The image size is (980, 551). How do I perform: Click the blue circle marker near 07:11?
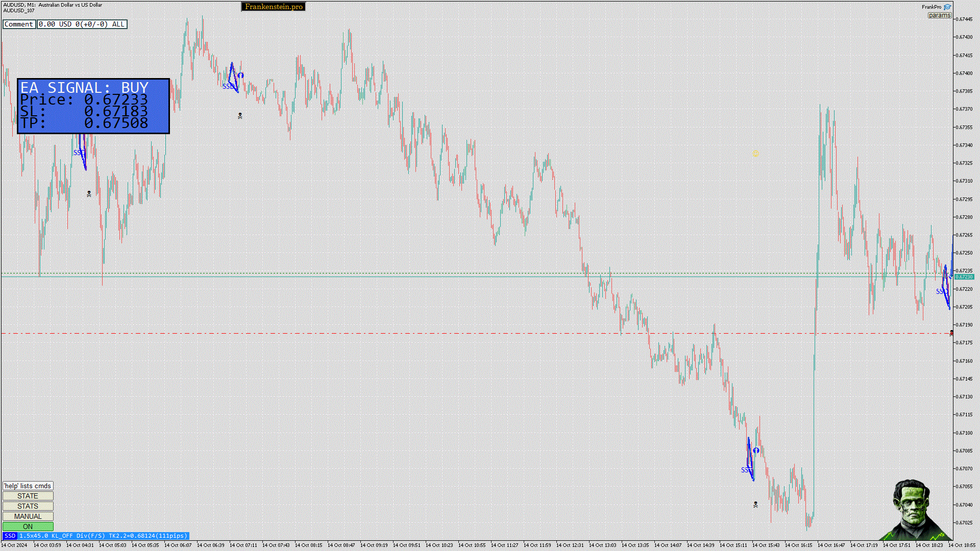tap(240, 76)
